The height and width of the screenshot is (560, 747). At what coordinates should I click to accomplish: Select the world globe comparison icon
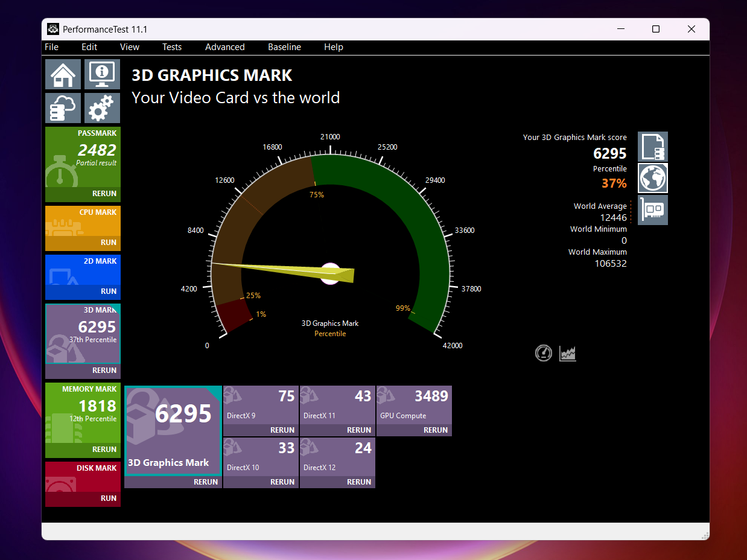click(653, 178)
